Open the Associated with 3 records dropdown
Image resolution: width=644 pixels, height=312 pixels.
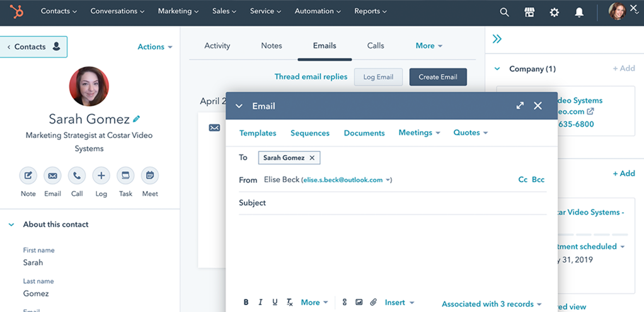coord(492,304)
